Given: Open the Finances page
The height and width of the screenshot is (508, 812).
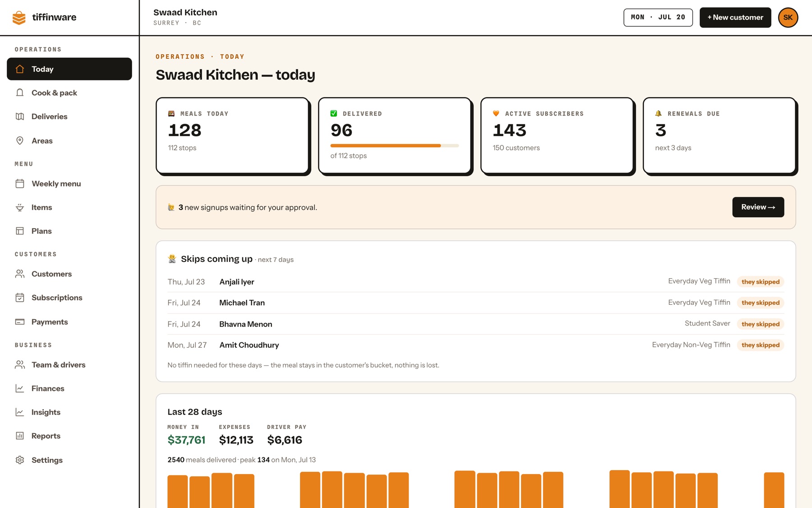Looking at the screenshot, I should [69, 388].
